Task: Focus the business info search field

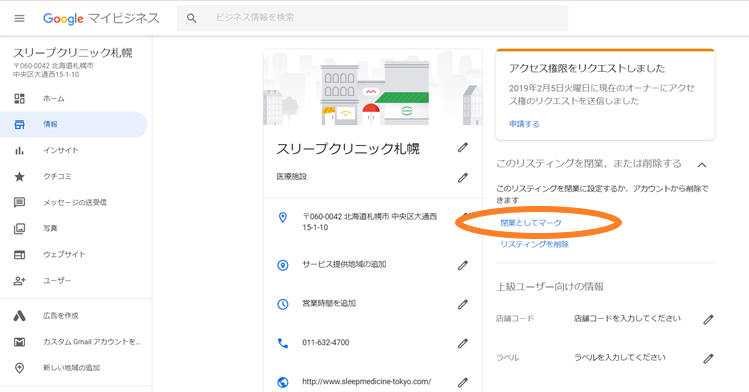Action: 373,18
